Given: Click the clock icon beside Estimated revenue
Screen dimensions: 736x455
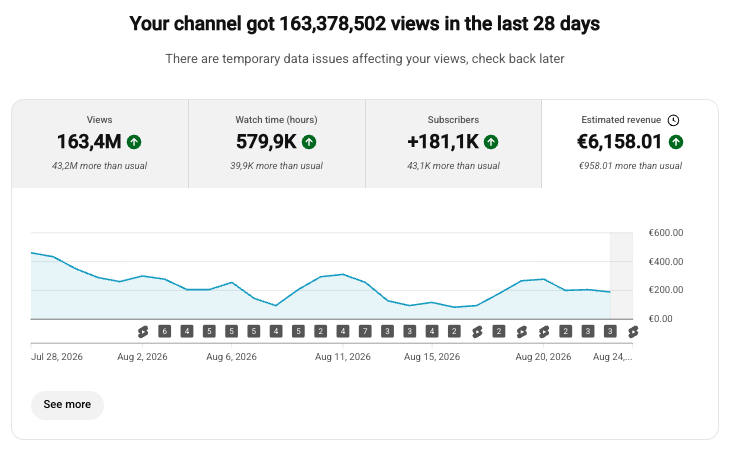Looking at the screenshot, I should (674, 120).
